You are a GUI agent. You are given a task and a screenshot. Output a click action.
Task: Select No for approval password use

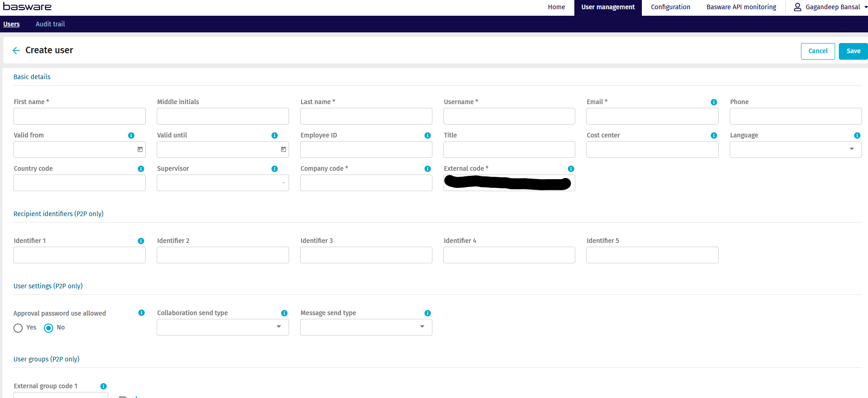(49, 328)
